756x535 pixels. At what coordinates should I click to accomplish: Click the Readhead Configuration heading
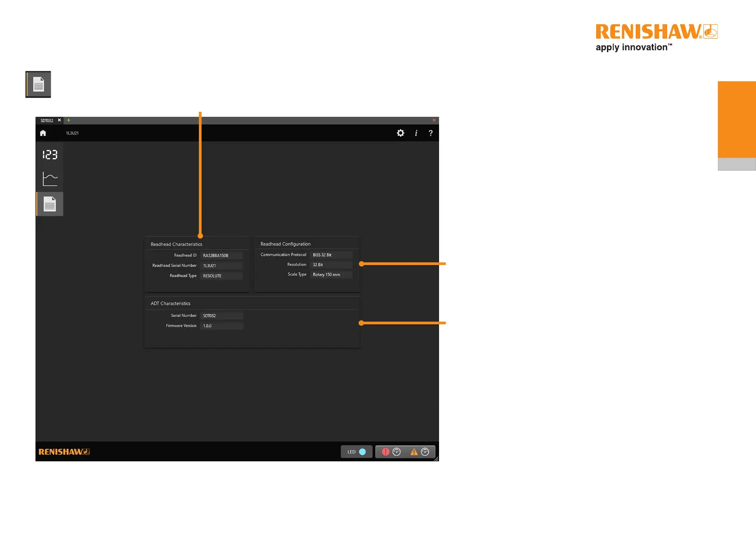click(x=286, y=244)
